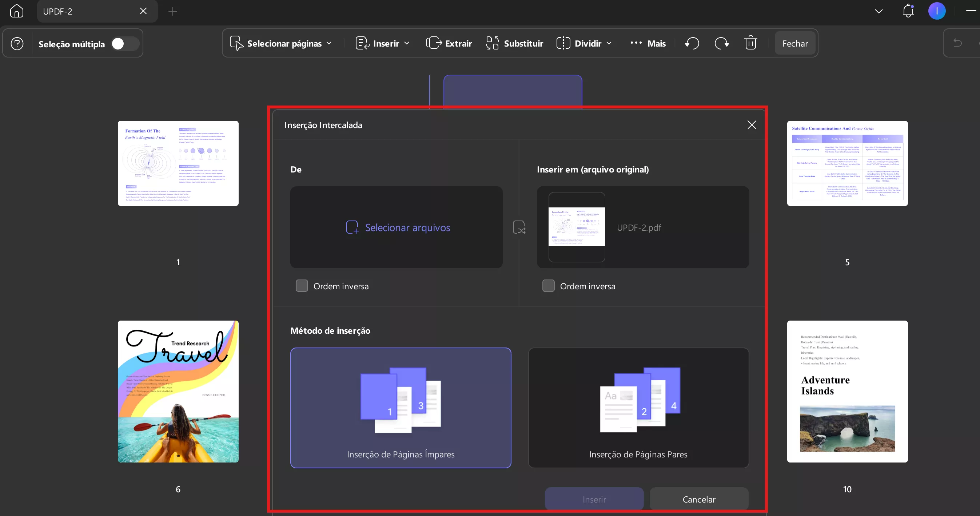The width and height of the screenshot is (980, 516).
Task: Open notifications bell icon
Action: click(x=908, y=11)
